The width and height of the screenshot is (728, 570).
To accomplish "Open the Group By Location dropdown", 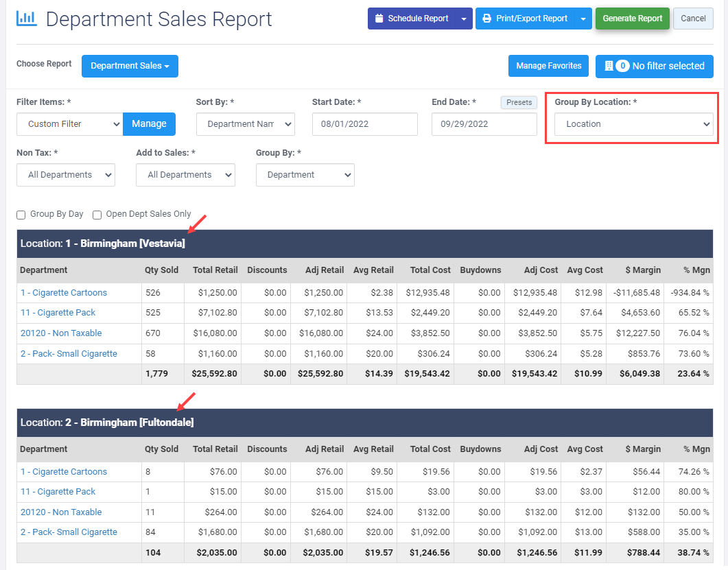I will click(x=633, y=123).
